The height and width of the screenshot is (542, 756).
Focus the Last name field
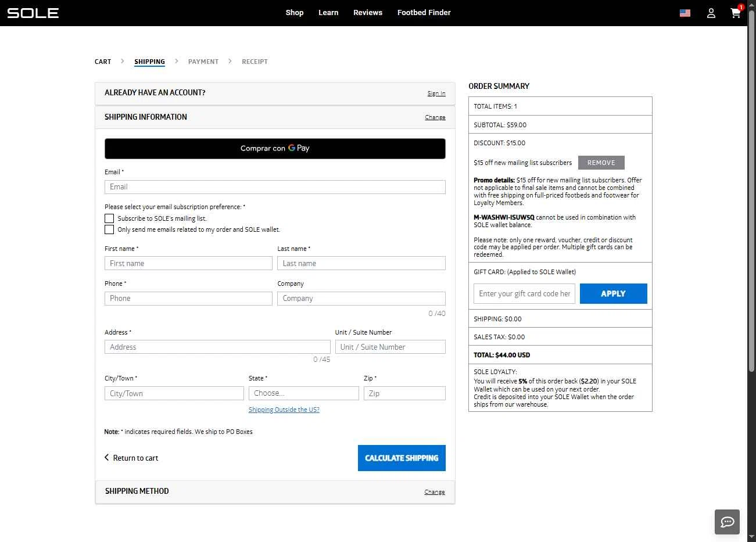(361, 263)
